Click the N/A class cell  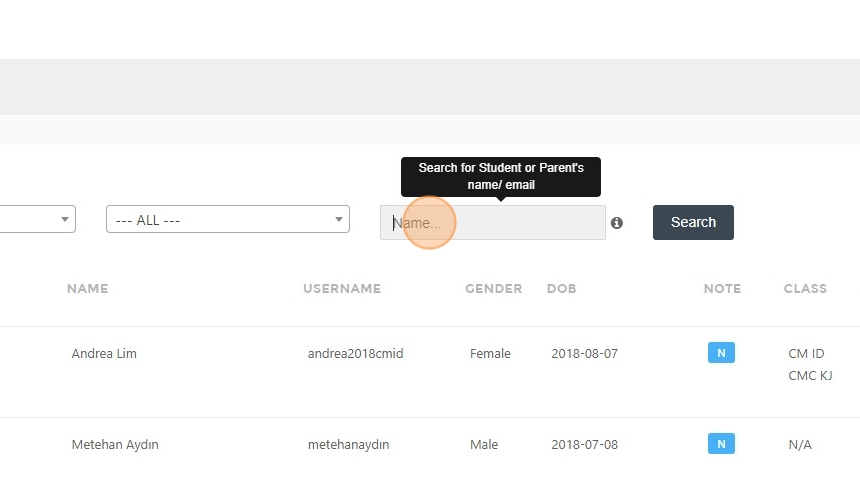coord(800,444)
